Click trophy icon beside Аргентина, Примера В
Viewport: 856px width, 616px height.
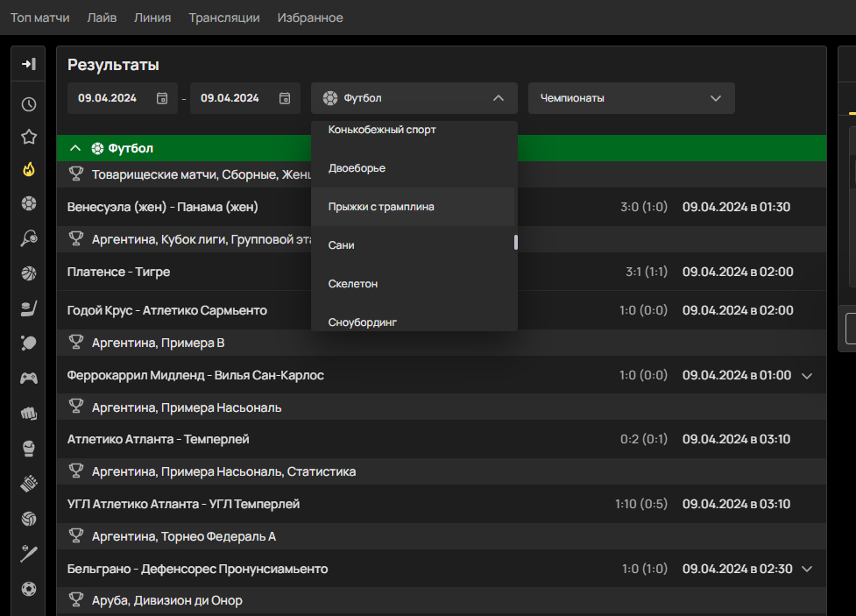[76, 343]
